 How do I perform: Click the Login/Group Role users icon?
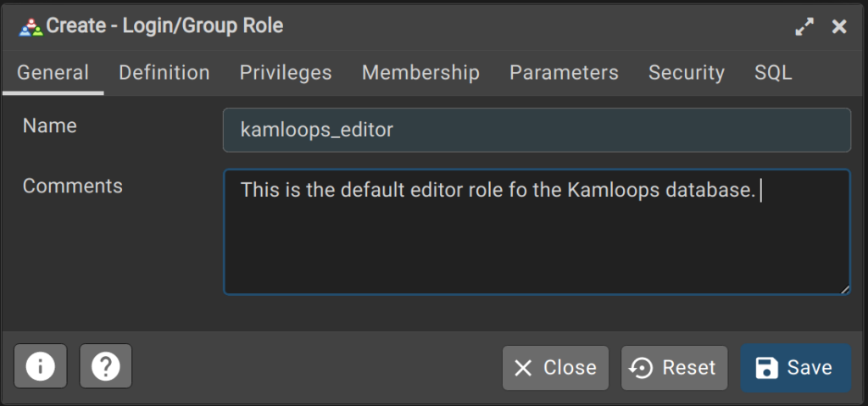31,26
